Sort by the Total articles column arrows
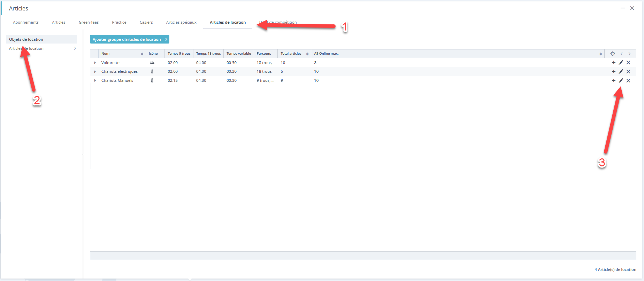 (307, 54)
